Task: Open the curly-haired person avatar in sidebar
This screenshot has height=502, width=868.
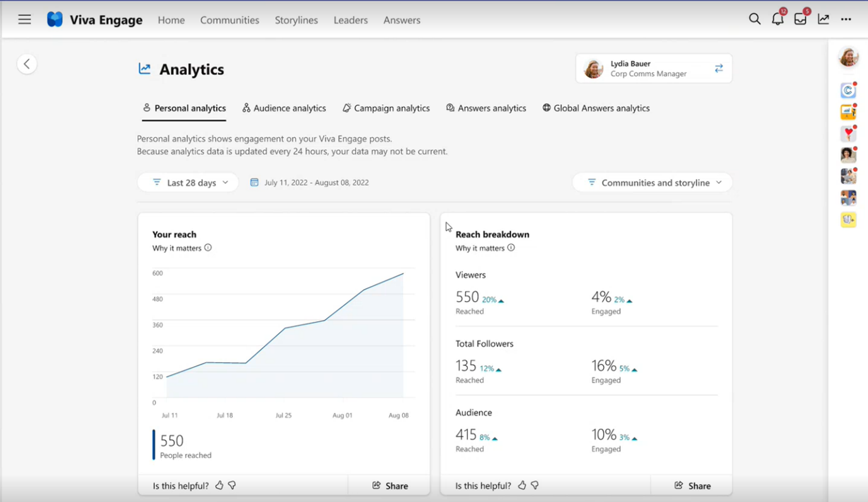Action: pyautogui.click(x=848, y=155)
